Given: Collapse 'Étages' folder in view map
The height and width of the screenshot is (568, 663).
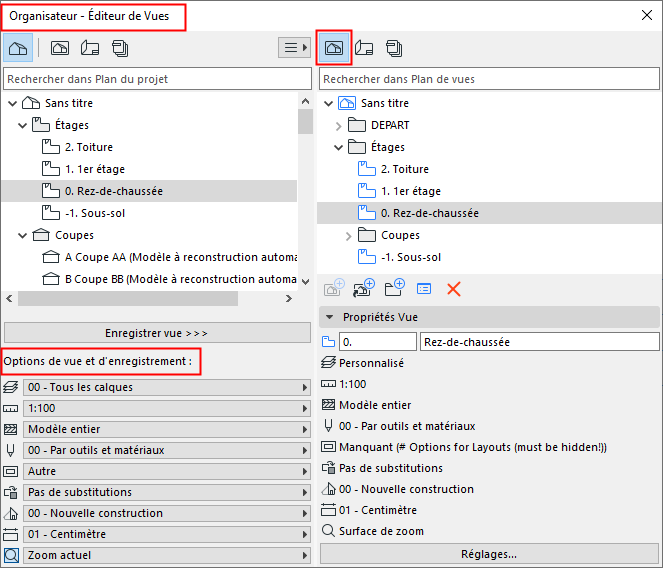Looking at the screenshot, I should 339,147.
